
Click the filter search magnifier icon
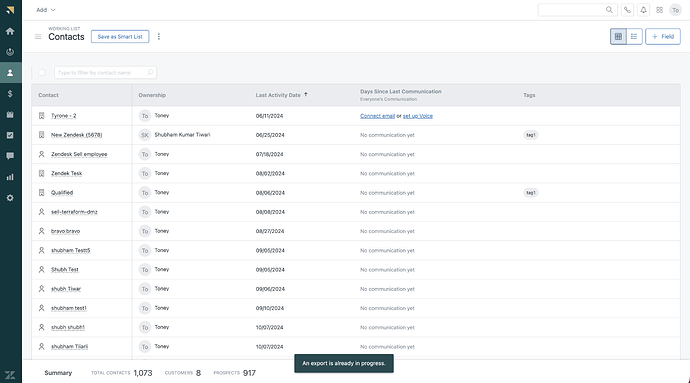[150, 72]
